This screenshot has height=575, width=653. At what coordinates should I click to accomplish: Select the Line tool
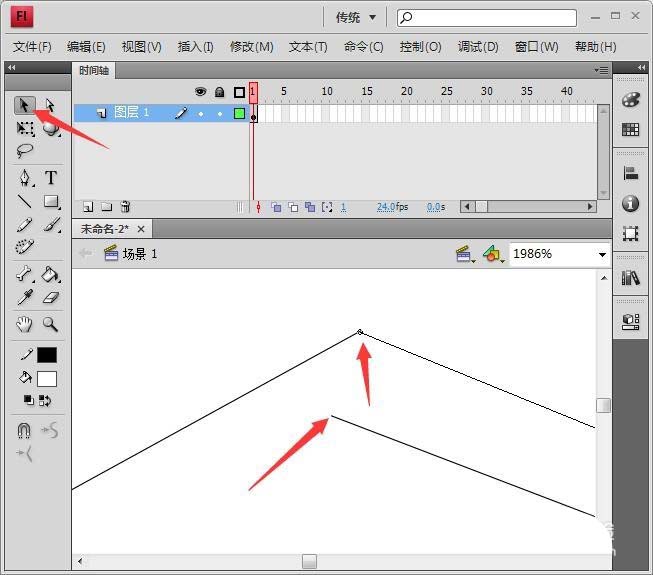[25, 202]
